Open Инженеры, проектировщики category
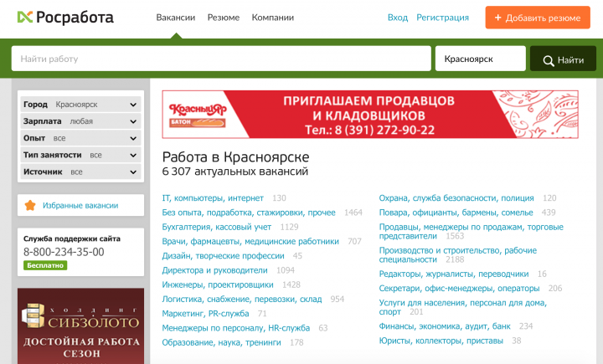Viewport: 603px width, 364px height. 218,285
